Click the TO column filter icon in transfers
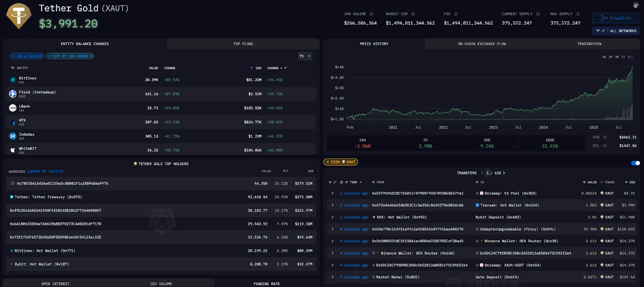Image resolution: width=644 pixels, height=287 pixels. [477, 183]
